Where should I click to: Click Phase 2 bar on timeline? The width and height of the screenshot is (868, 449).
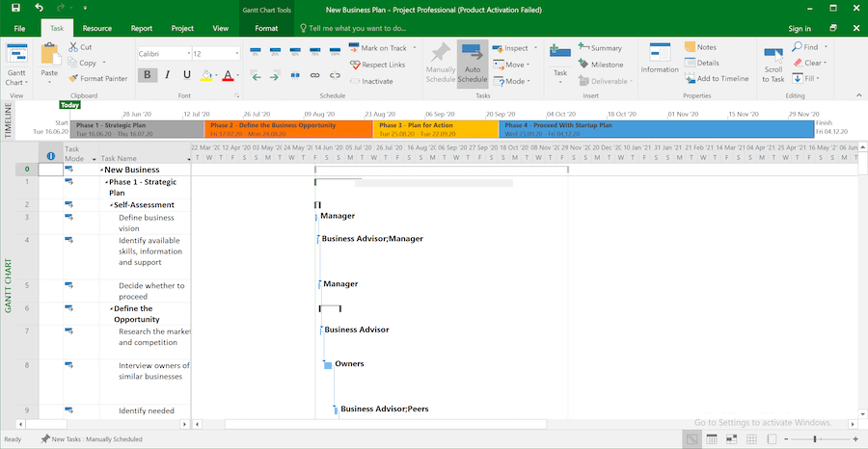pyautogui.click(x=288, y=129)
